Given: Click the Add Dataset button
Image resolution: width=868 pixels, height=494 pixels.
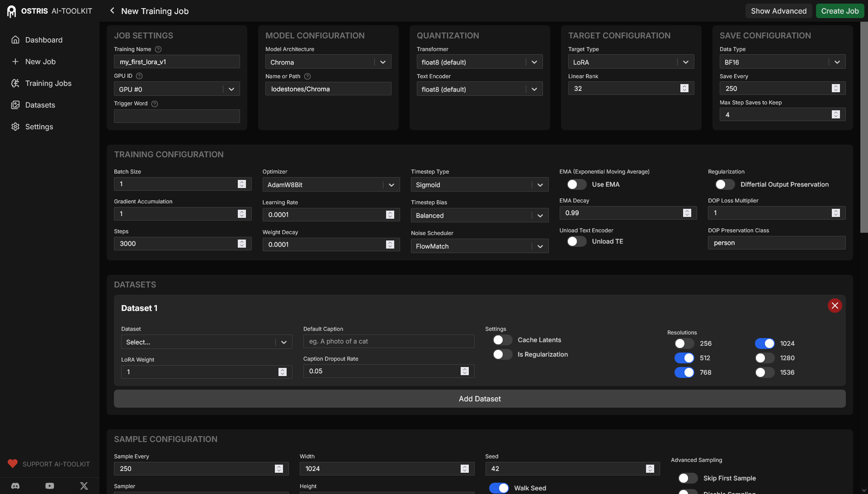Looking at the screenshot, I should coord(480,399).
